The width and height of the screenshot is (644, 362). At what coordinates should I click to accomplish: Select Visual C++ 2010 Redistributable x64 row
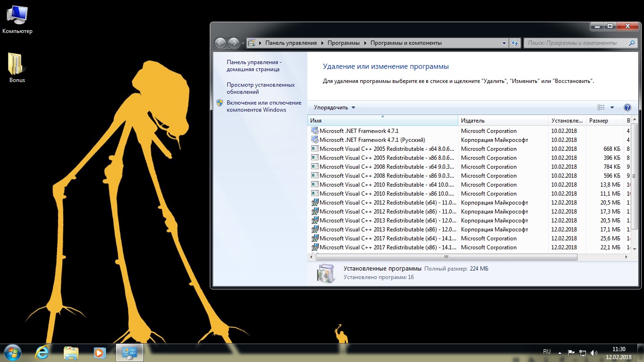469,185
